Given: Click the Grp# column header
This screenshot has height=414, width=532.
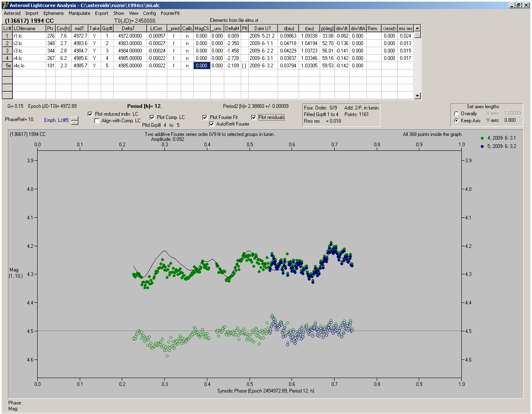Looking at the screenshot, I should (107, 29).
